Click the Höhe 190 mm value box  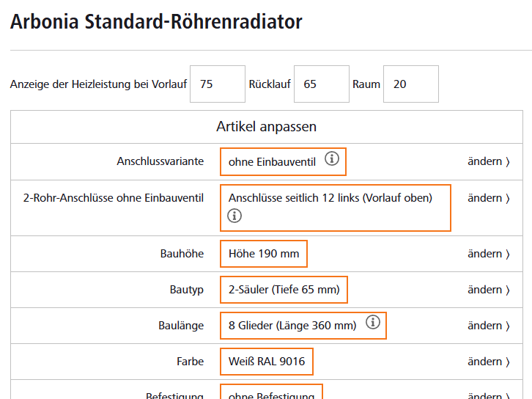coord(264,254)
